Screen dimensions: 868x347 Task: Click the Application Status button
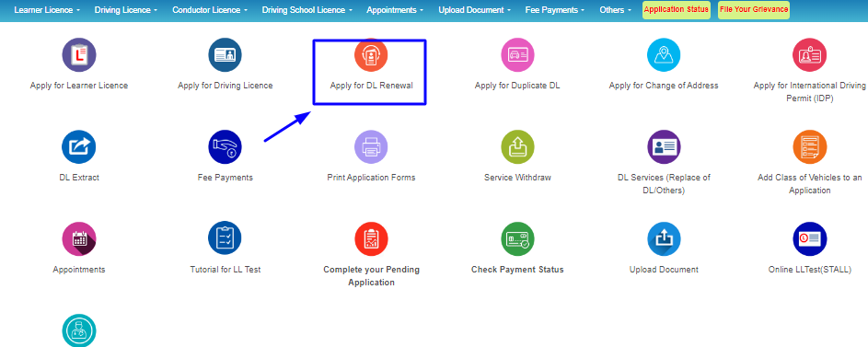677,10
